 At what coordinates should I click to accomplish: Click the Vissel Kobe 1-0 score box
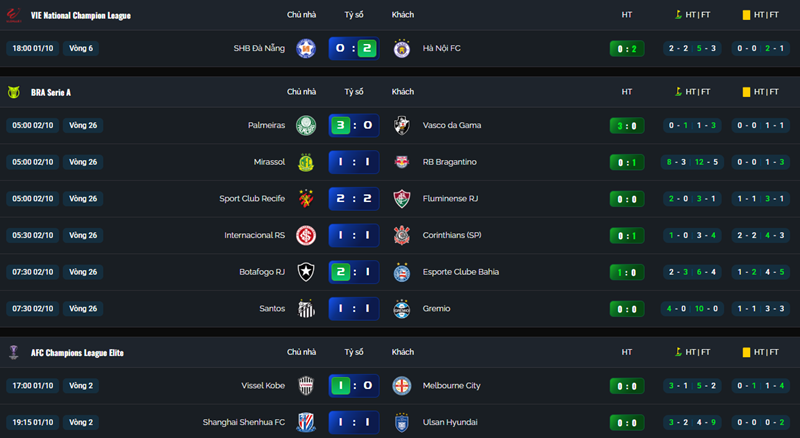[353, 385]
